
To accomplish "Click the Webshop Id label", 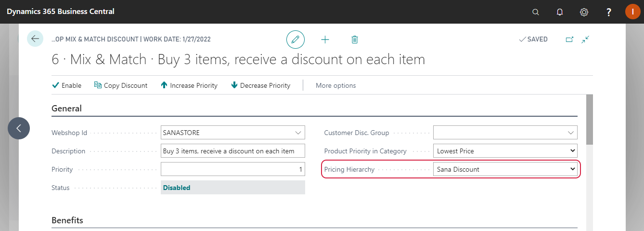I will tap(69, 133).
